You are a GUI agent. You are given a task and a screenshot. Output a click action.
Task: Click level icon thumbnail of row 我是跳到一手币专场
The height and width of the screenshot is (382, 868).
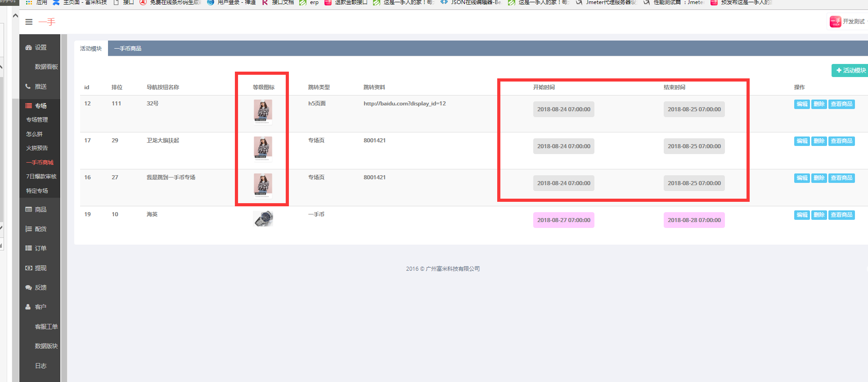[263, 185]
